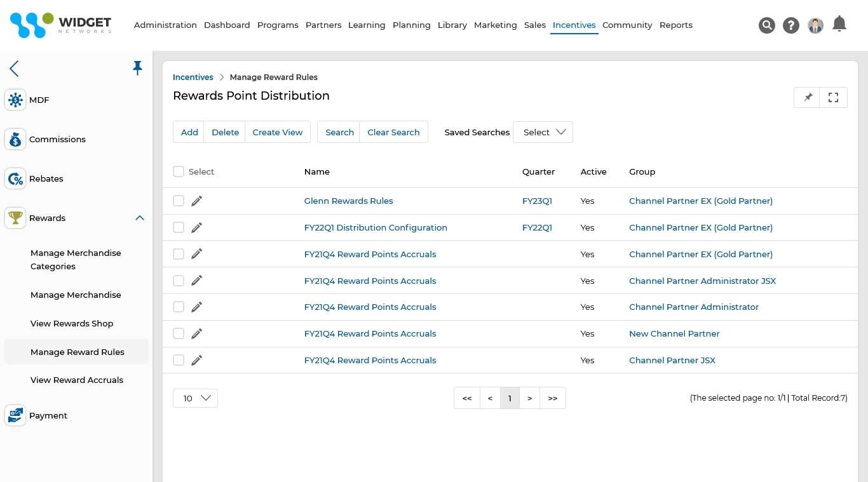
Task: Open the Incentives breadcrumb link
Action: (193, 77)
